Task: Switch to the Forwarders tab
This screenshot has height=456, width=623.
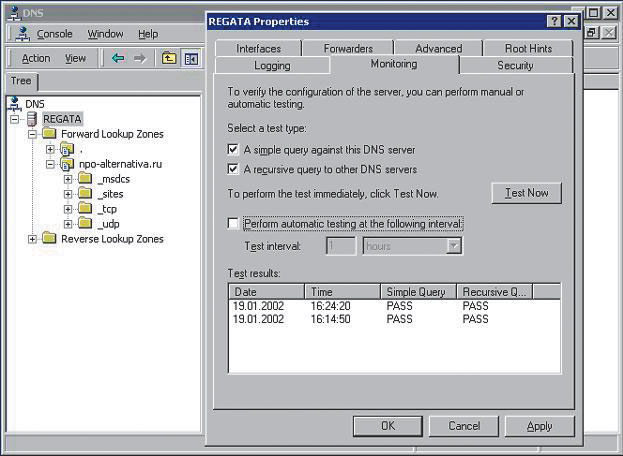Action: [348, 48]
